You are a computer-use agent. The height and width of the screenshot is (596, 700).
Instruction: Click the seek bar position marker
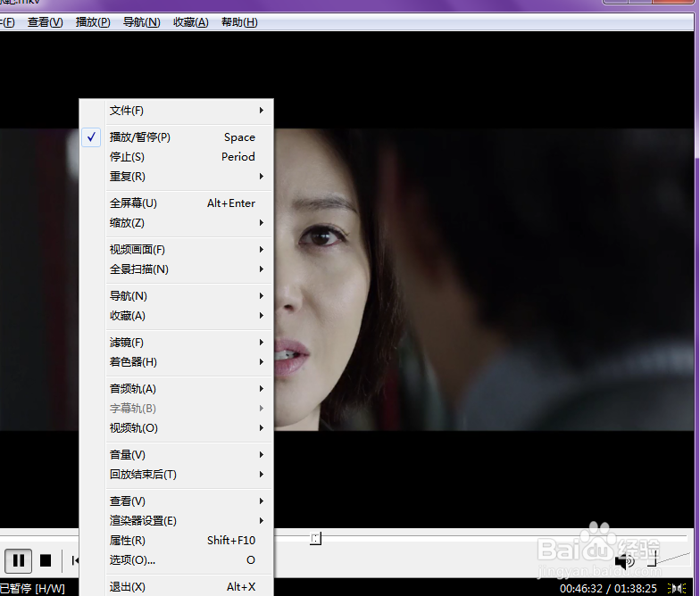click(316, 539)
